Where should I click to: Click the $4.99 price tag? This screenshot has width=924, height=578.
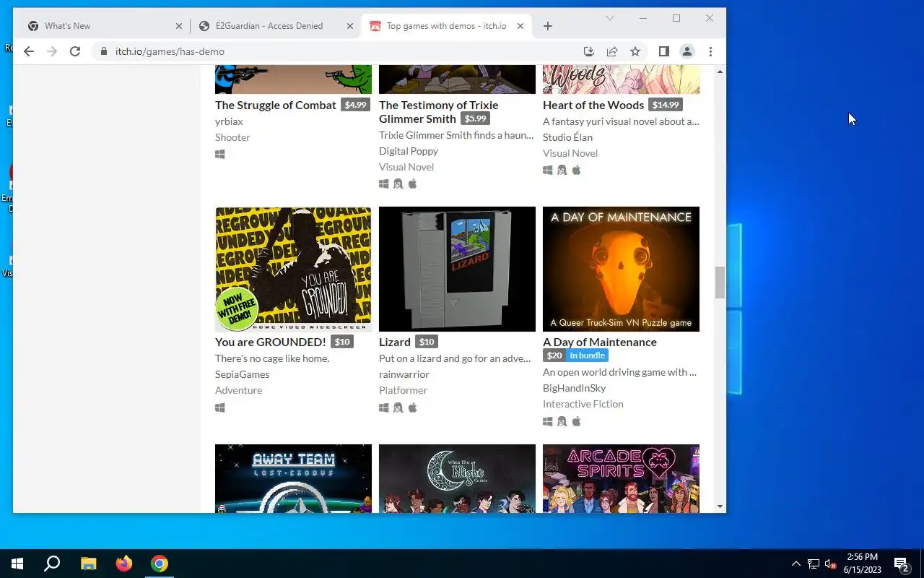355,105
